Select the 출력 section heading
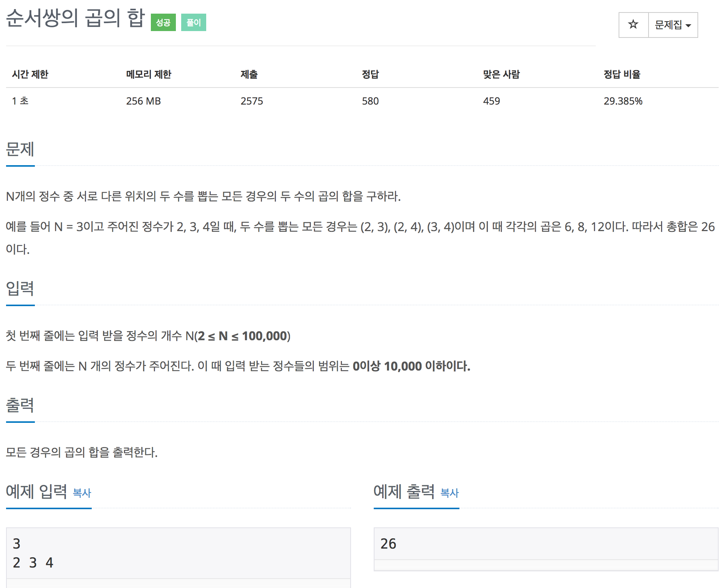 coord(20,405)
